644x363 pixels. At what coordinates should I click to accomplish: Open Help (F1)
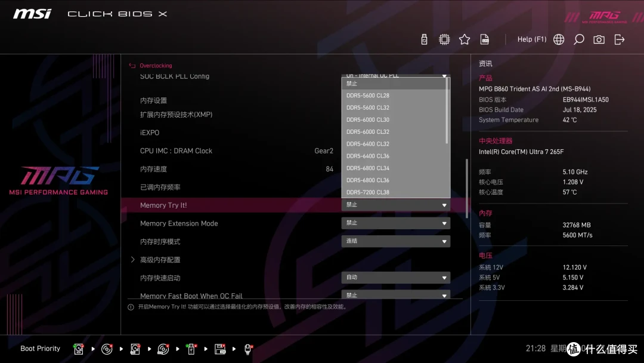pos(532,39)
